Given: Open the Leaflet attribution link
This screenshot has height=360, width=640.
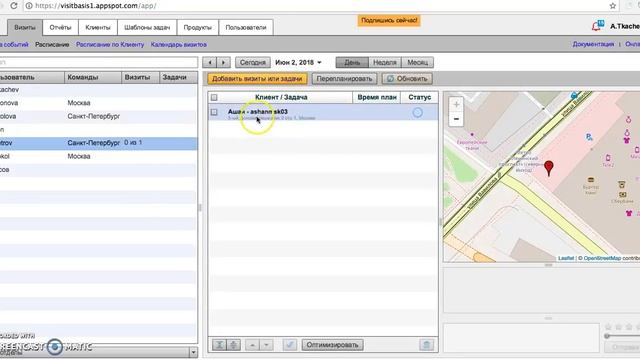Looking at the screenshot, I should (x=566, y=258).
